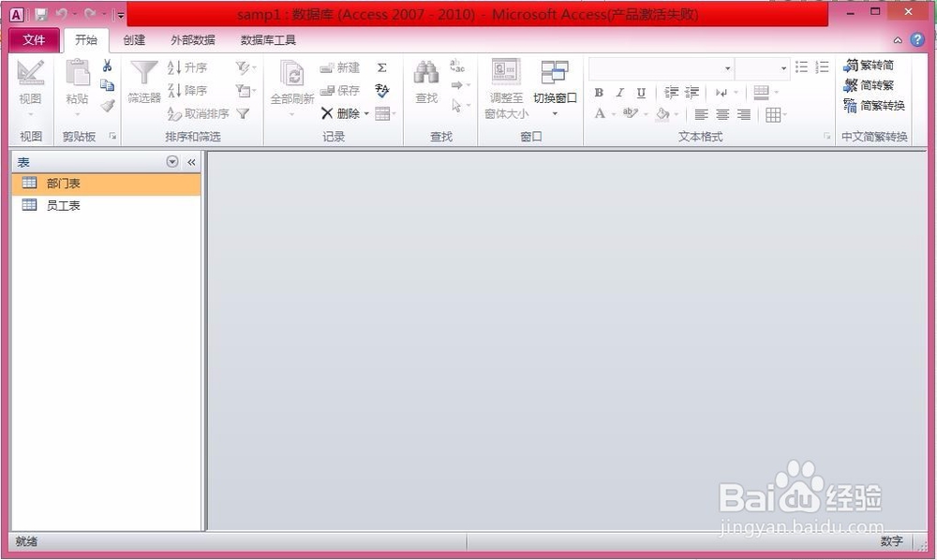This screenshot has height=560, width=937.
Task: Toggle filter funnel icon beside 取消排序
Action: [243, 113]
